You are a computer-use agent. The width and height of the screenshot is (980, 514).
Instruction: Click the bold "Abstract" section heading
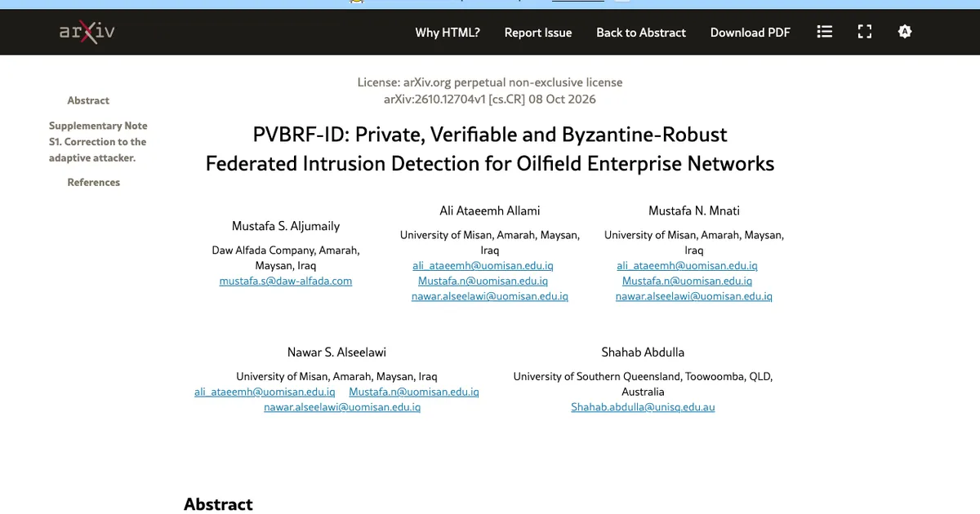coord(218,504)
